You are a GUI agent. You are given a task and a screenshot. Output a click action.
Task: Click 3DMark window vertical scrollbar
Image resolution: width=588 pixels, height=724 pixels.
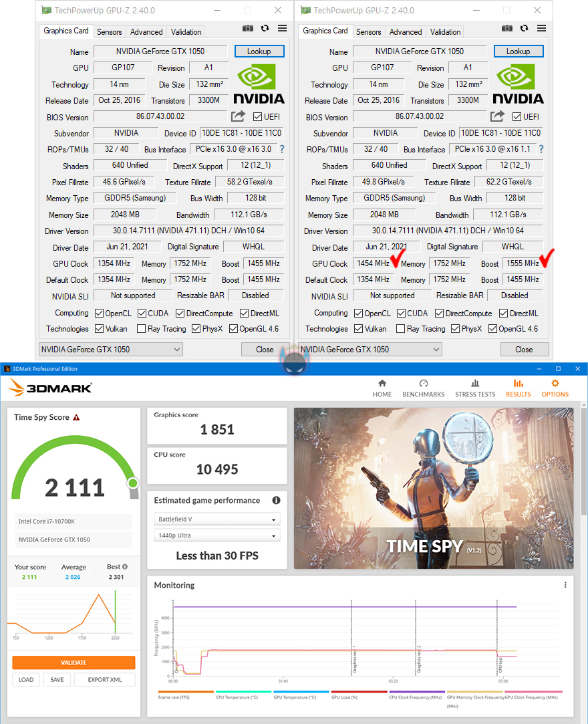click(584, 462)
